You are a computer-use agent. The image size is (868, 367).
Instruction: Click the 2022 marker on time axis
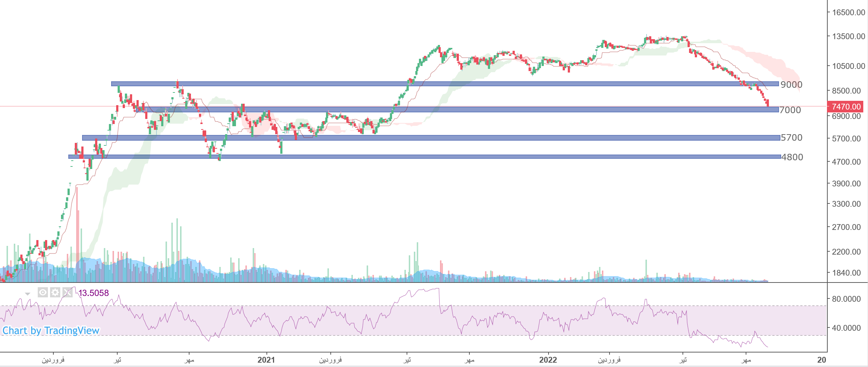pyautogui.click(x=548, y=360)
